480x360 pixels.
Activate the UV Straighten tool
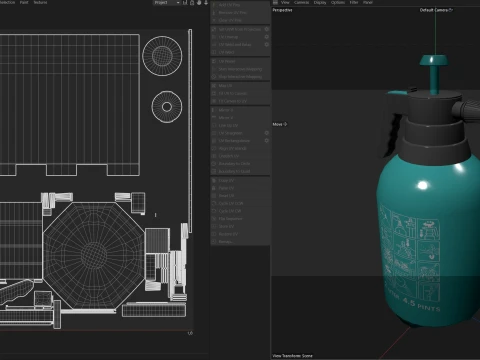point(237,133)
